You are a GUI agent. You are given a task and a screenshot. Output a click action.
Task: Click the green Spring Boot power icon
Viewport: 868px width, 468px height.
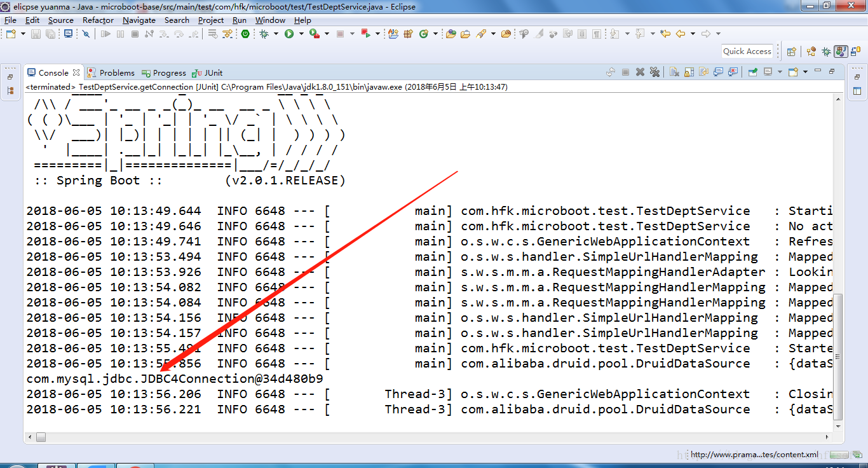[245, 34]
